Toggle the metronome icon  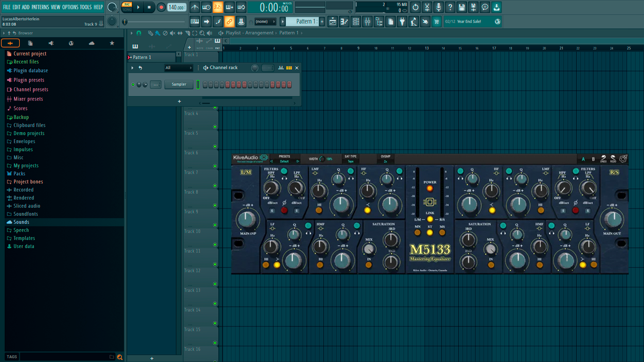click(x=195, y=7)
